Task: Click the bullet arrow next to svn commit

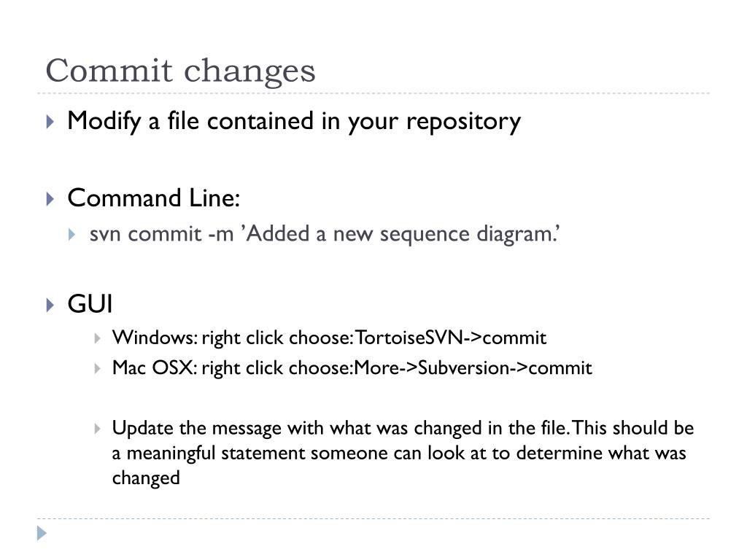Action: click(x=71, y=234)
